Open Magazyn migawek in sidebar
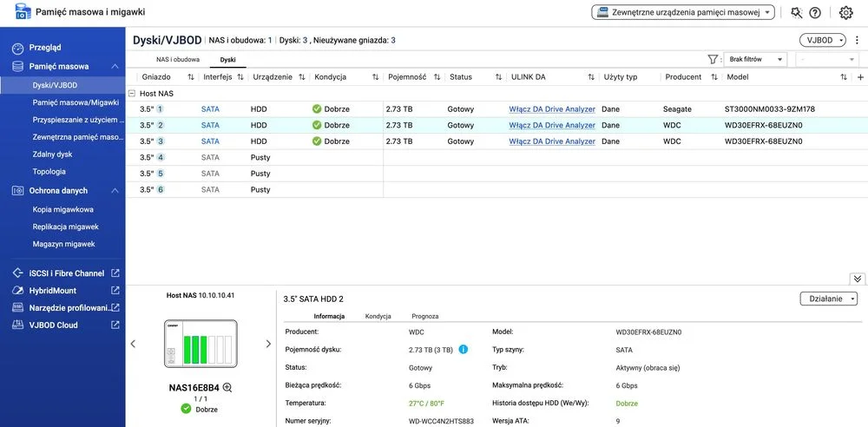The width and height of the screenshot is (868, 427). pyautogui.click(x=62, y=244)
